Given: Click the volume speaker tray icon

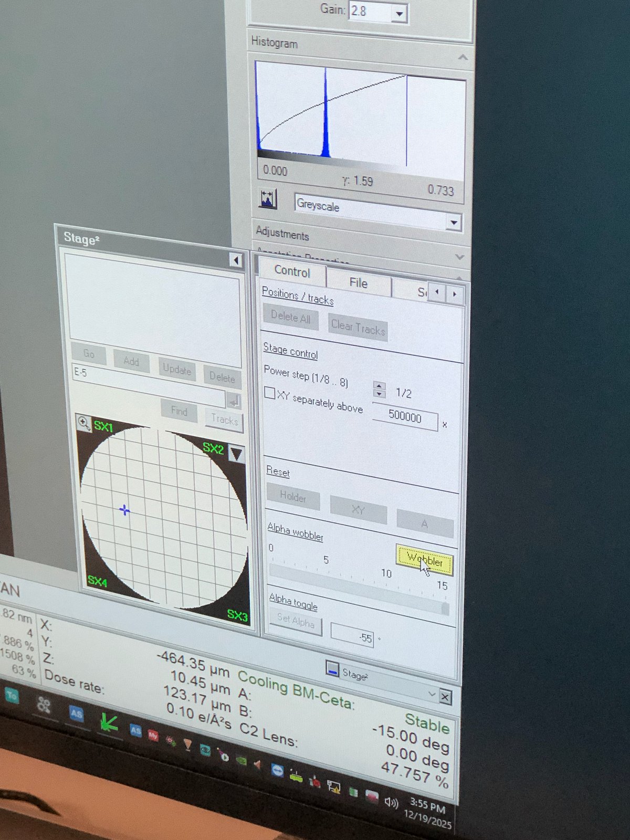Looking at the screenshot, I should pos(392,803).
